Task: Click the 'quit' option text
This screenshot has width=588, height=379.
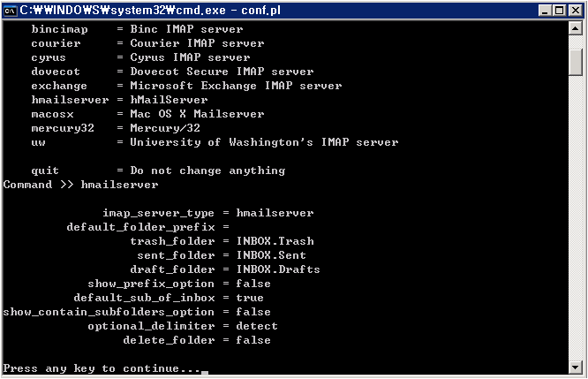Action: pos(45,171)
